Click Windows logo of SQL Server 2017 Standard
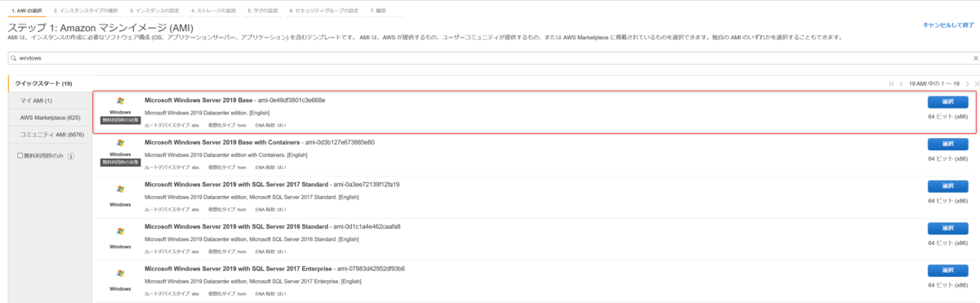Screen dimensions: 980x303 [x=120, y=189]
